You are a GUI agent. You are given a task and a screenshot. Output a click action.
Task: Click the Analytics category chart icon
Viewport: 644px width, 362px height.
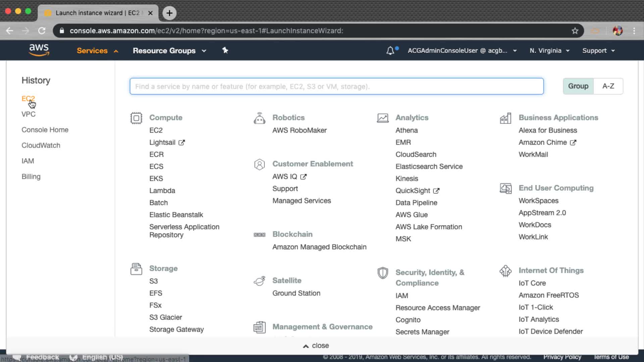pos(382,118)
